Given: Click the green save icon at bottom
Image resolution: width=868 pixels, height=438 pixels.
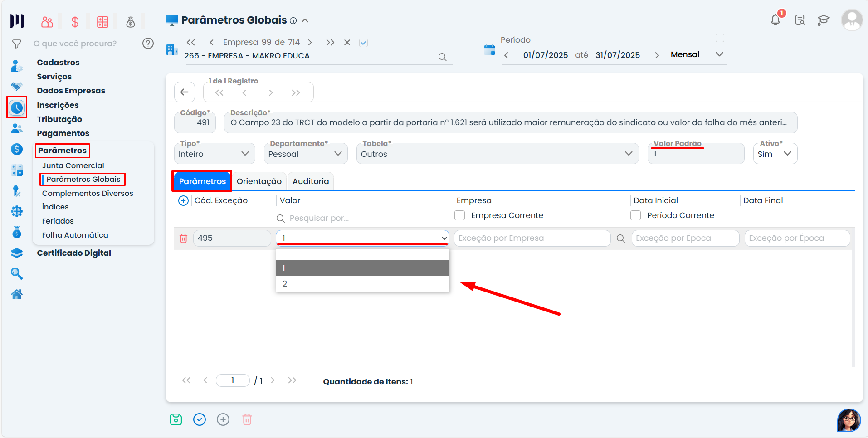Looking at the screenshot, I should [x=176, y=419].
